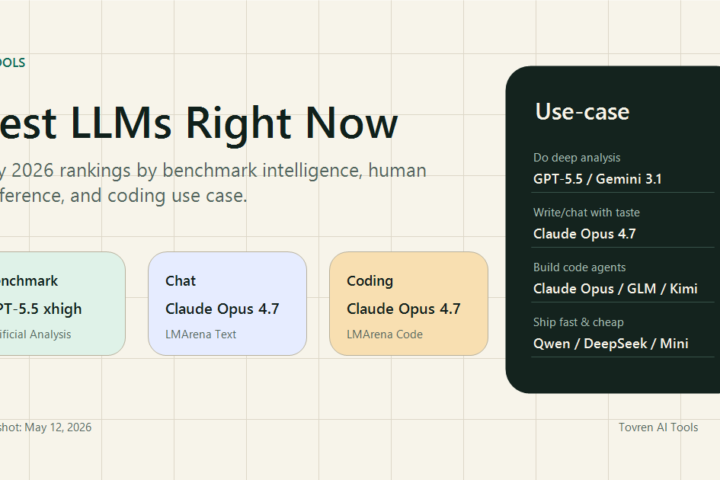This screenshot has height=480, width=720.
Task: Click the 'LMArena Text' source label
Action: point(201,334)
